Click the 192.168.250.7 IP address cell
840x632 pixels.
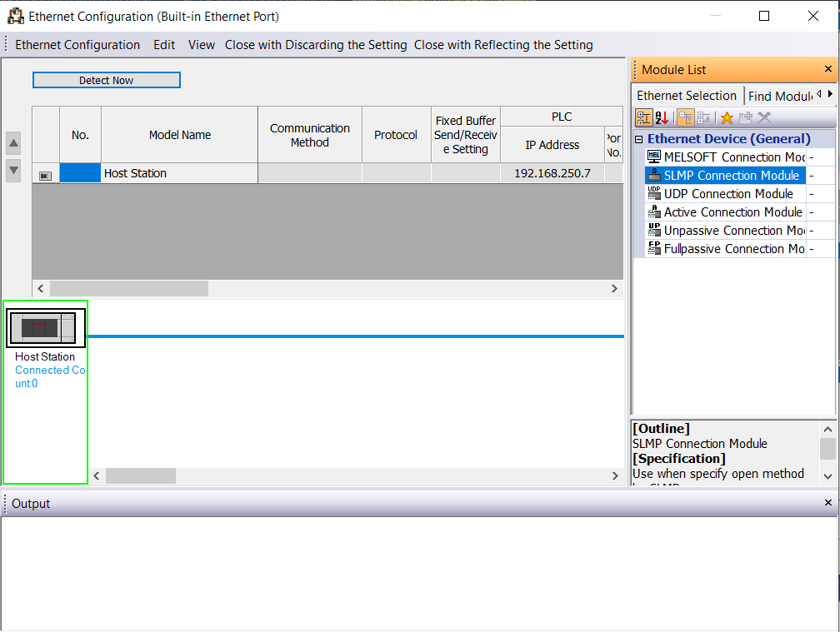tap(552, 173)
